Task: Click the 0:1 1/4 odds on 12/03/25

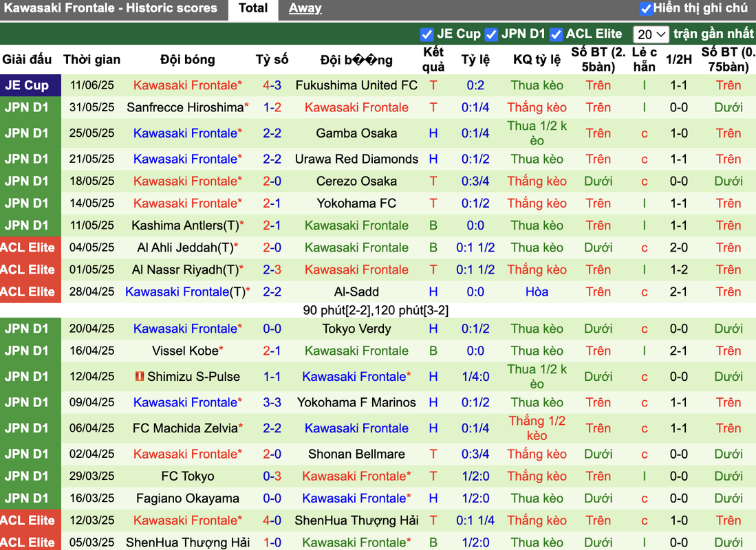Action: coord(475,520)
